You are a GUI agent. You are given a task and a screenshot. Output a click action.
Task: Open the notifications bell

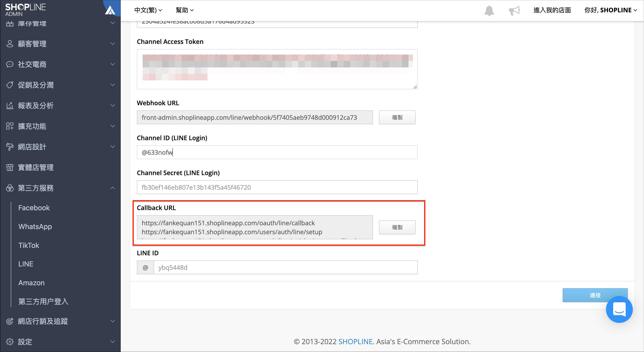tap(489, 10)
